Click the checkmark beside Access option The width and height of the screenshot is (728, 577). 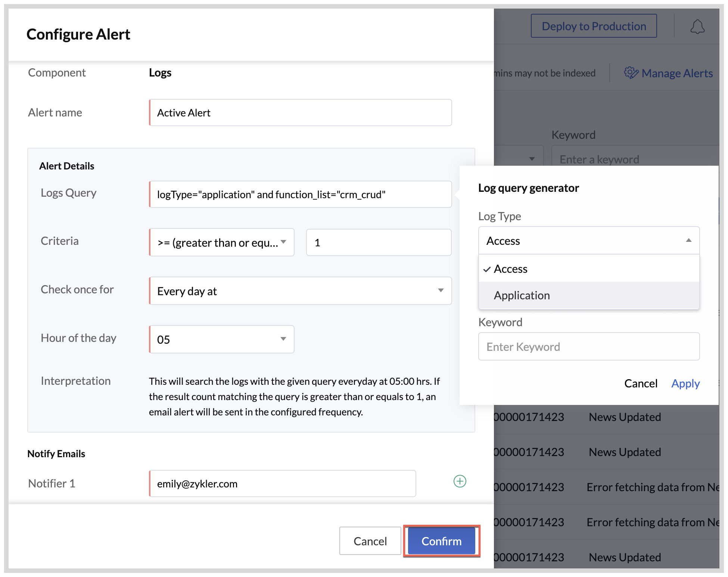[x=487, y=269]
